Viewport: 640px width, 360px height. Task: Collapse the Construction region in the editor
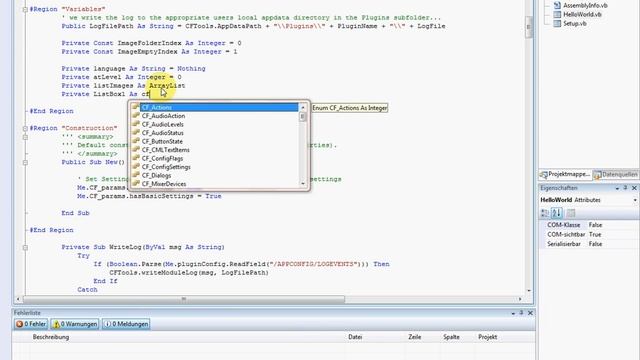[x=25, y=128]
